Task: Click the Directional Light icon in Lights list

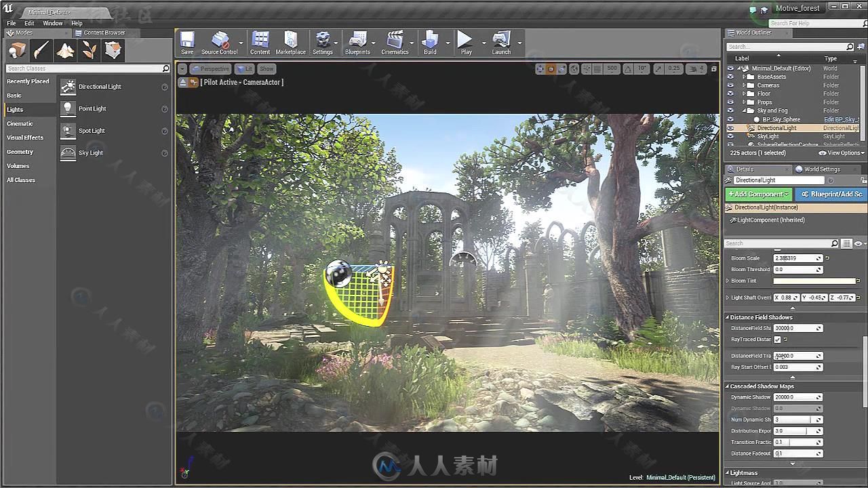Action: pos(68,87)
